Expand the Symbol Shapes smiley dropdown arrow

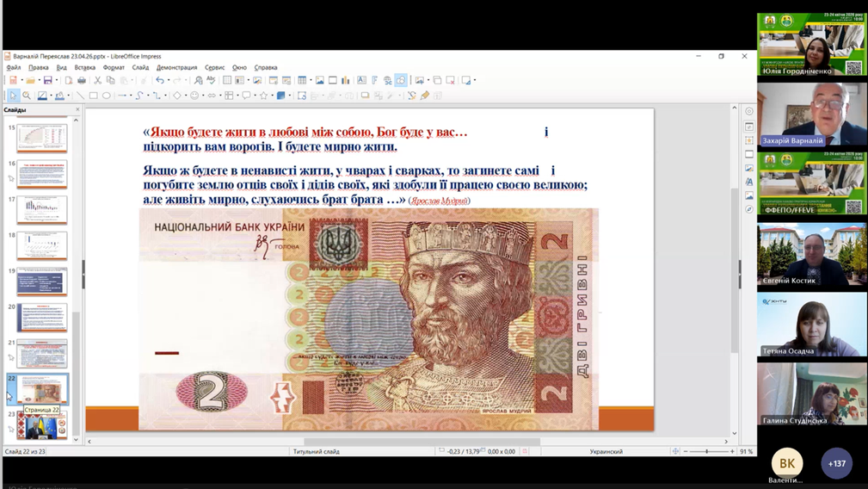(203, 96)
